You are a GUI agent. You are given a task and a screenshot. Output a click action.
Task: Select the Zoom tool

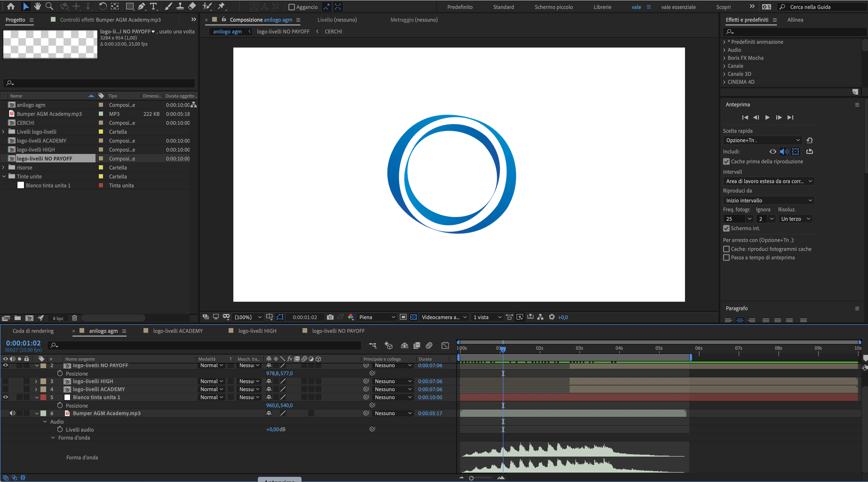[49, 6]
